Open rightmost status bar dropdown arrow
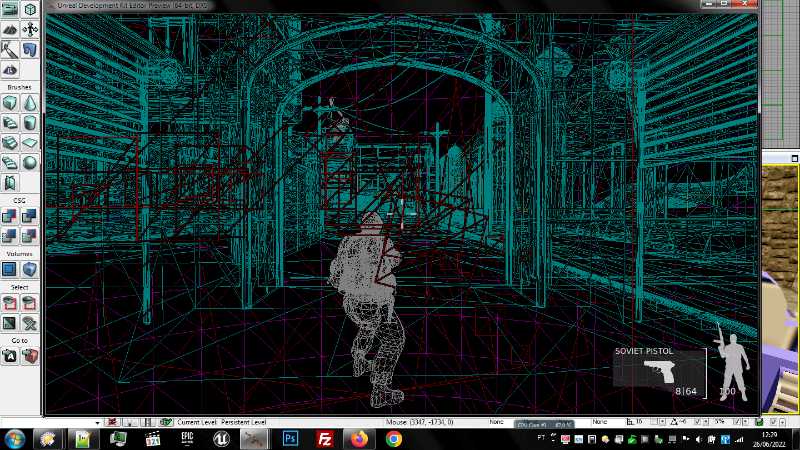800x450 pixels. [782, 422]
